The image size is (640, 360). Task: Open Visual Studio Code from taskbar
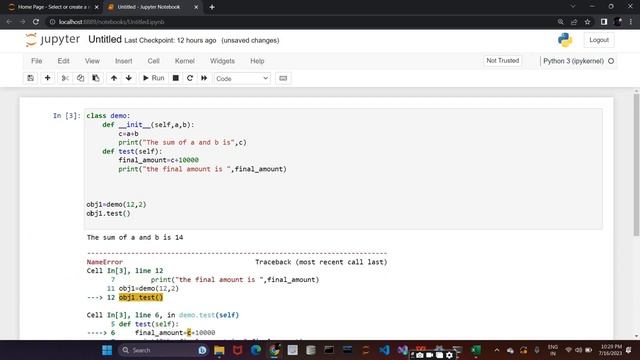(384, 350)
